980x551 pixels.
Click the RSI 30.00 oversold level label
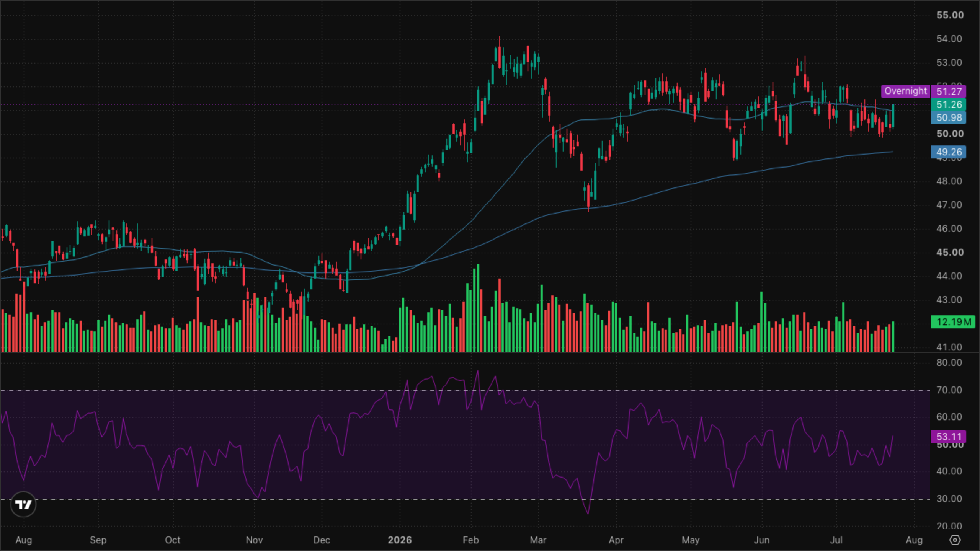click(949, 499)
